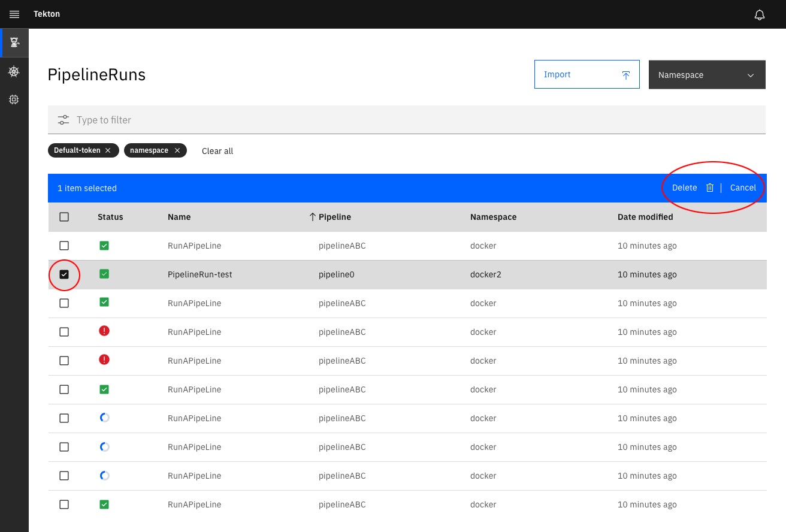Uncheck the PipelineRun-test row
Image resolution: width=786 pixels, height=532 pixels.
(64, 274)
